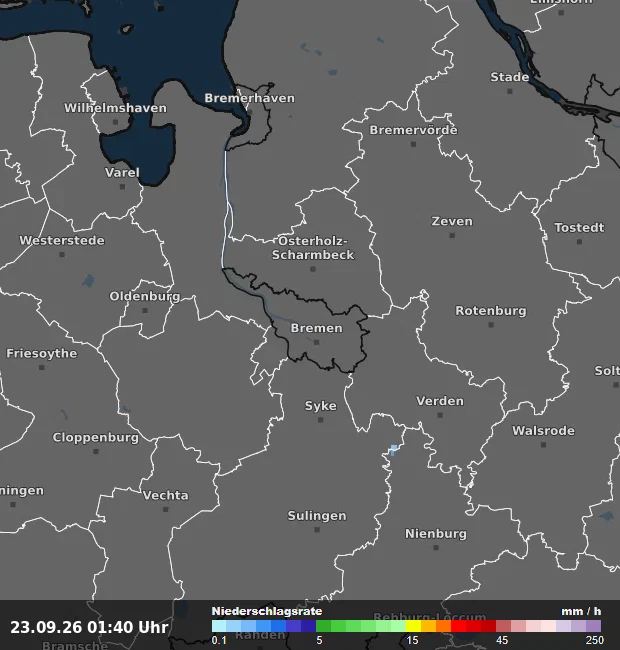Click the purple 250 mm/h legend swatch

point(593,626)
